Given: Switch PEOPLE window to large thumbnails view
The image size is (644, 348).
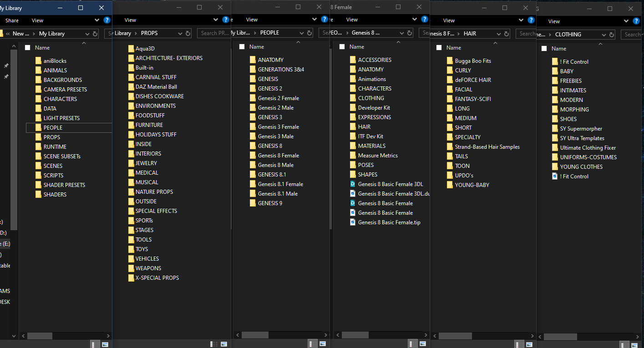Looking at the screenshot, I should [322, 344].
